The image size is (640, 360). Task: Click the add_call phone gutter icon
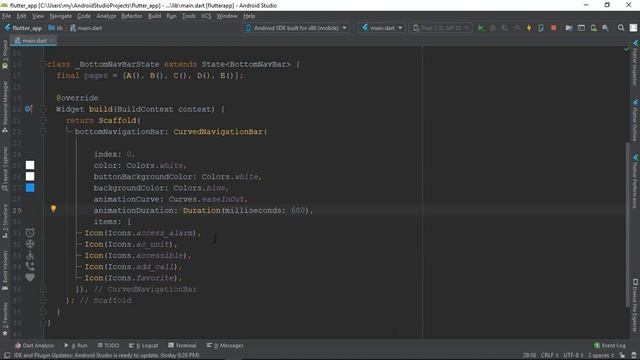click(x=30, y=266)
